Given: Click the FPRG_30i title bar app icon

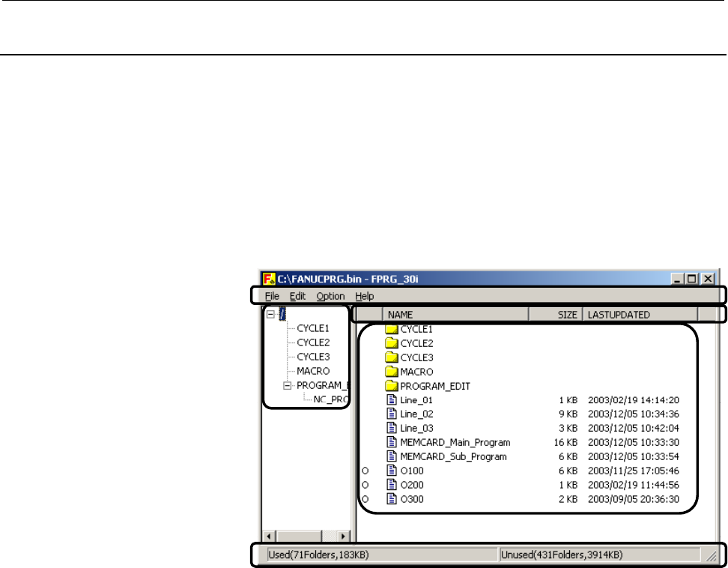Looking at the screenshot, I should pyautogui.click(x=269, y=279).
